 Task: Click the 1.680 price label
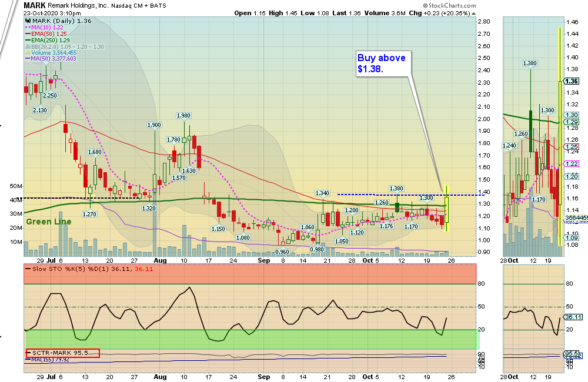pos(95,152)
